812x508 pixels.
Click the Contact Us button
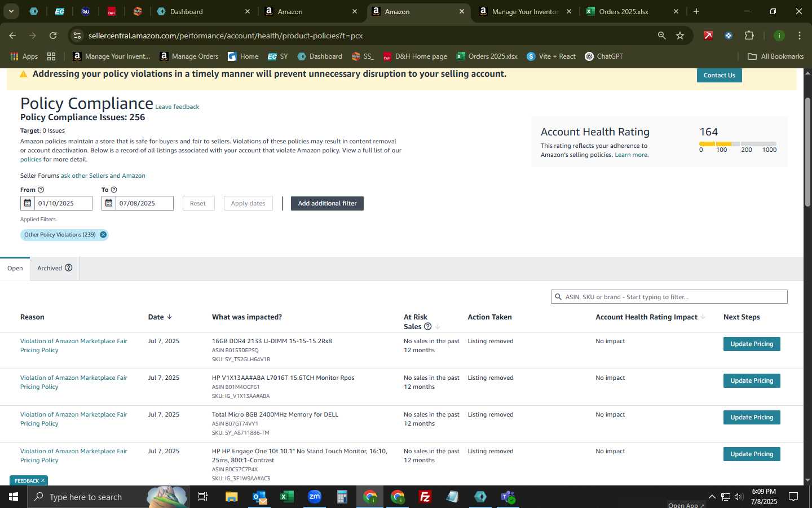pyautogui.click(x=719, y=75)
